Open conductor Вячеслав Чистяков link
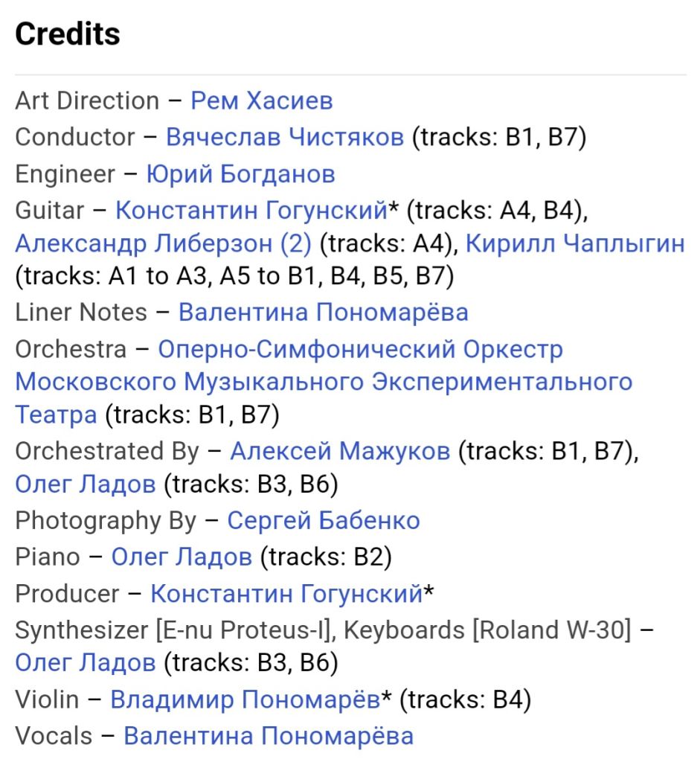Viewport: 700px width, 762px height. coord(285,137)
